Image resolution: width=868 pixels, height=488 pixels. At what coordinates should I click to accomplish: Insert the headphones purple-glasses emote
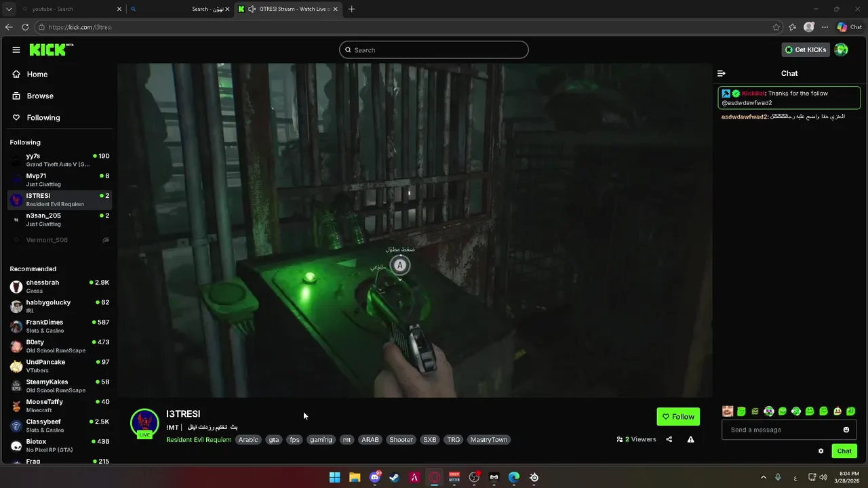click(x=769, y=411)
